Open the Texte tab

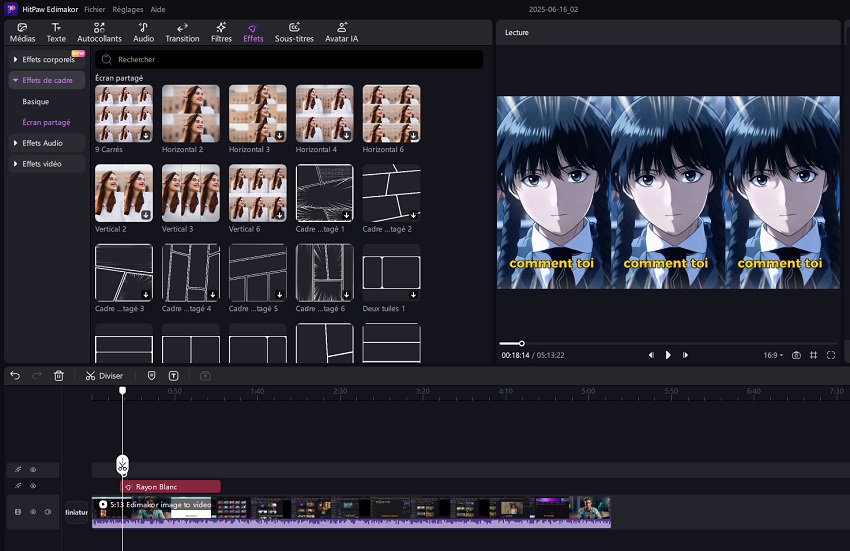(56, 33)
